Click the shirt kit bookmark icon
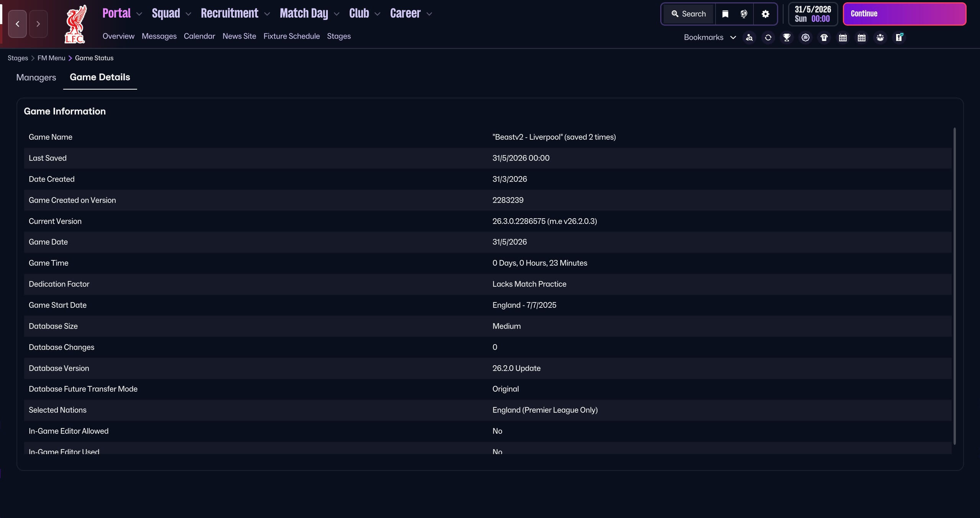 (x=824, y=38)
